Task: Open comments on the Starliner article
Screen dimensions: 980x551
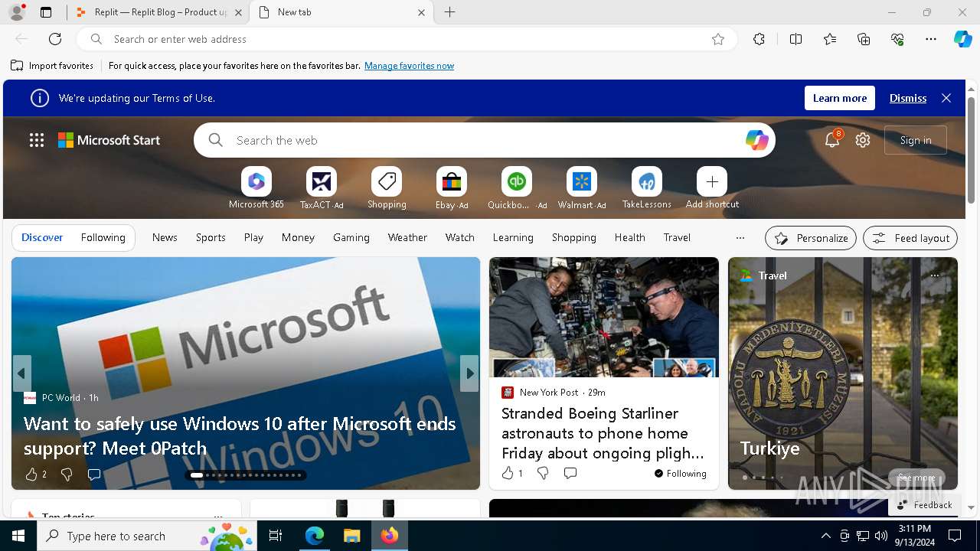Action: click(570, 473)
